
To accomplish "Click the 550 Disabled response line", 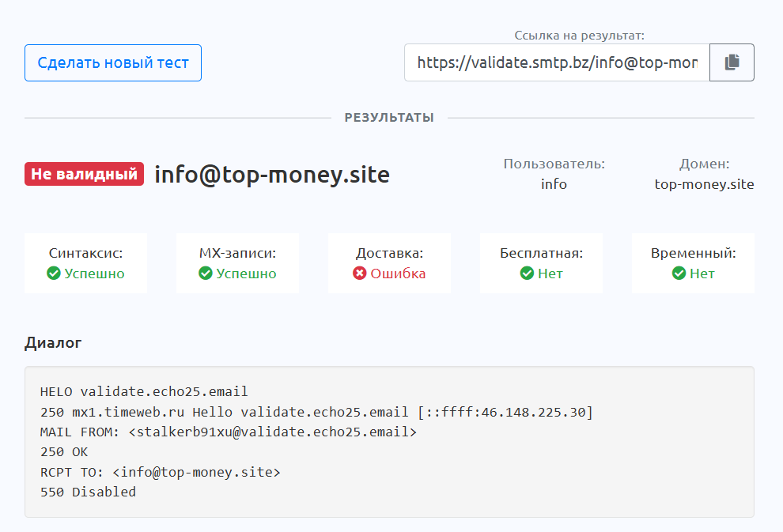I will (88, 492).
